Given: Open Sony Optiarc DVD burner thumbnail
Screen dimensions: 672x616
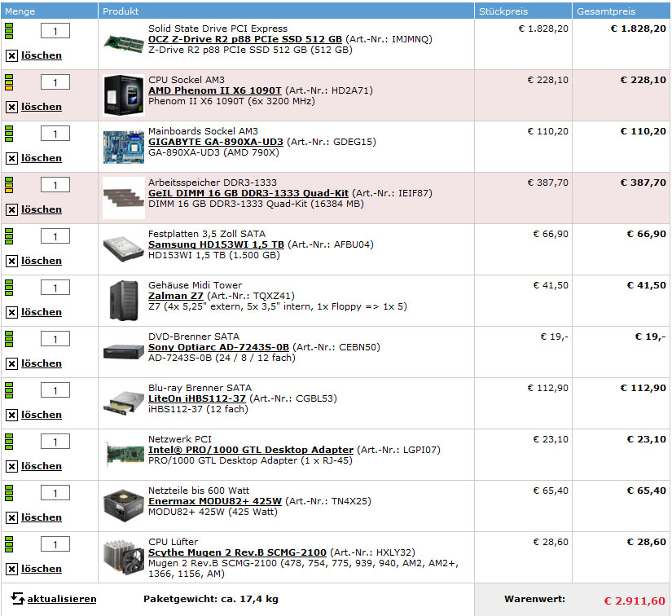Looking at the screenshot, I should point(124,352).
